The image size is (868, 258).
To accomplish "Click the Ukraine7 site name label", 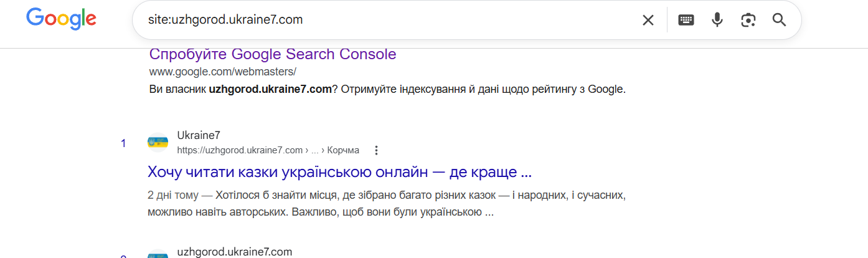I will pos(199,135).
